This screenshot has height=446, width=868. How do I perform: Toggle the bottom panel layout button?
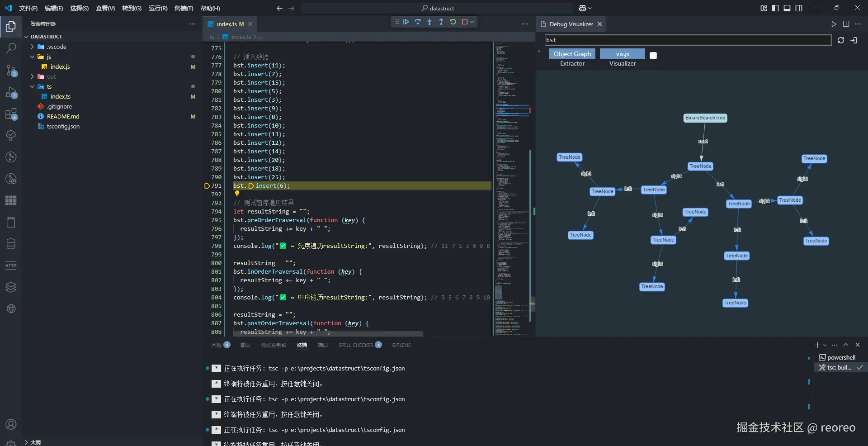pyautogui.click(x=787, y=8)
